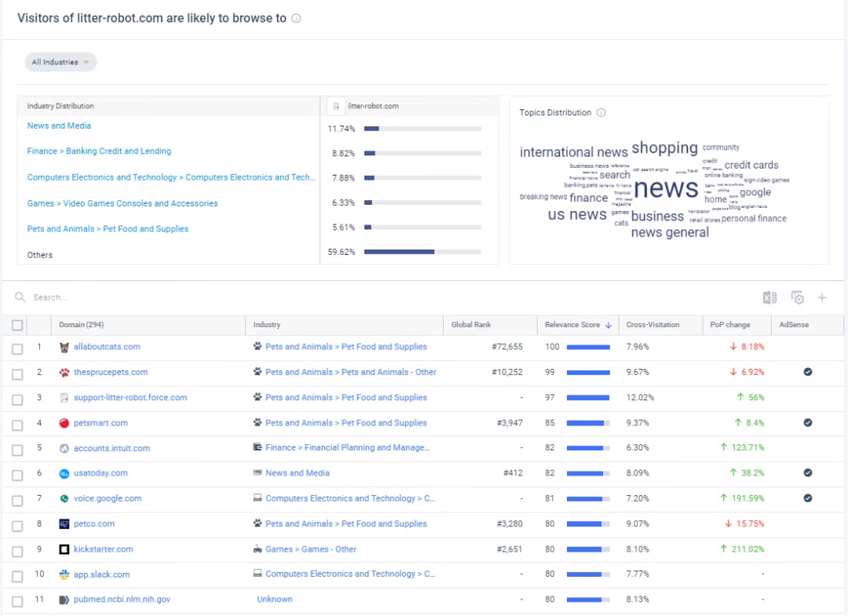The image size is (848, 616).
Task: Click the allaboutcats.com favicon
Action: tap(64, 347)
